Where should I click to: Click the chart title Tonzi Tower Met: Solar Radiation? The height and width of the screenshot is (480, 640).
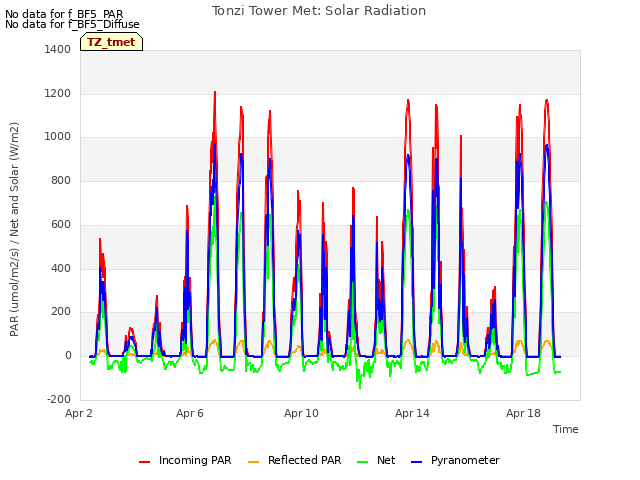(319, 11)
